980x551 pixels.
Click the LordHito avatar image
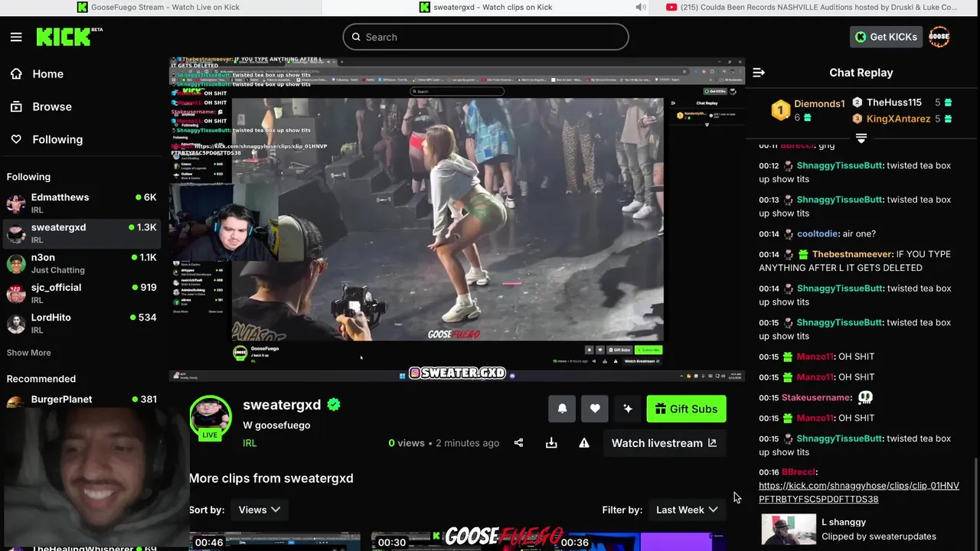[16, 323]
